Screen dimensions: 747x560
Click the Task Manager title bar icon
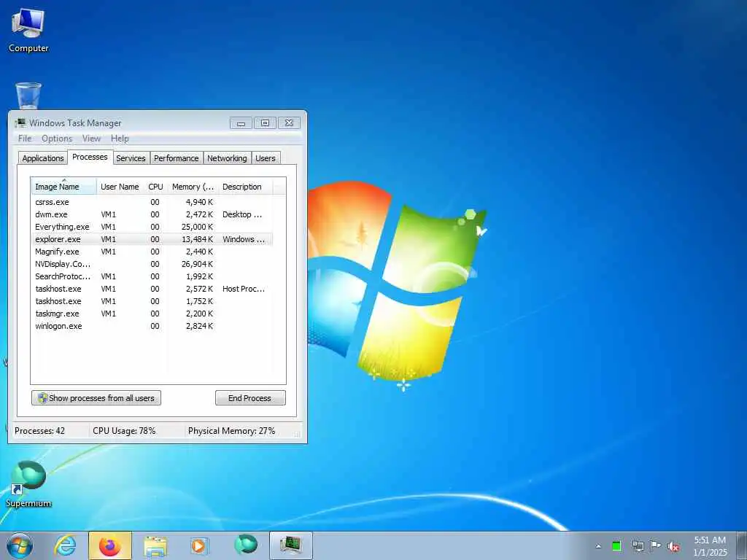click(20, 122)
